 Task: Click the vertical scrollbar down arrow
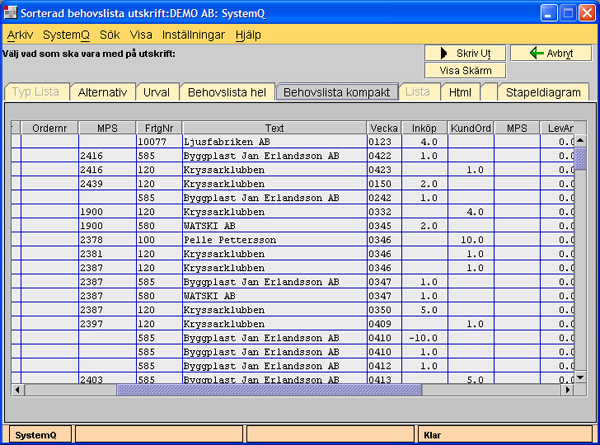tap(580, 377)
